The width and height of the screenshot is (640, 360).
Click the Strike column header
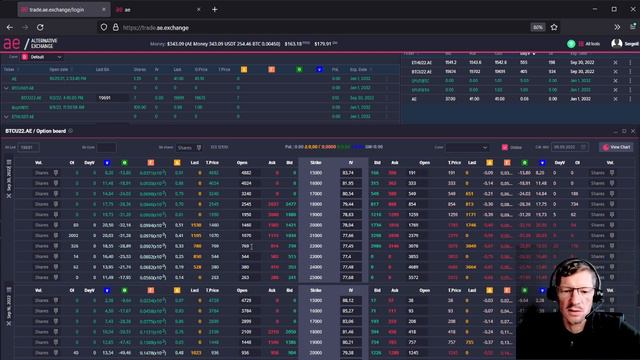coord(316,162)
